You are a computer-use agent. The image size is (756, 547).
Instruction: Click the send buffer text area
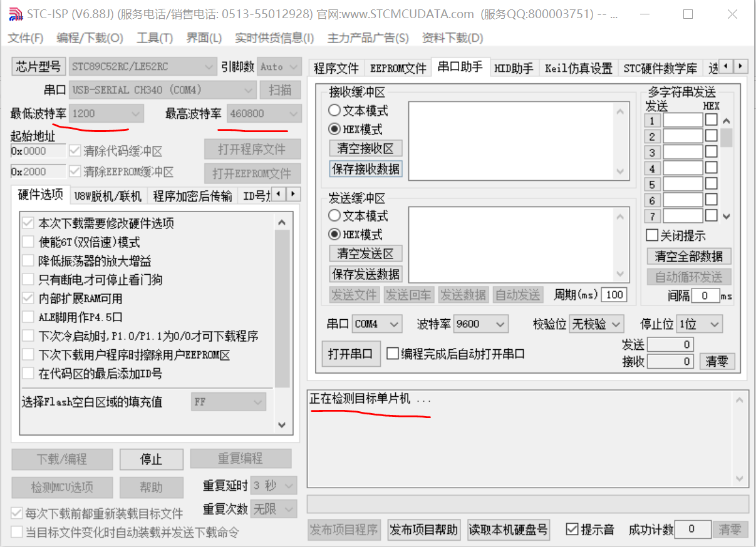click(x=518, y=244)
